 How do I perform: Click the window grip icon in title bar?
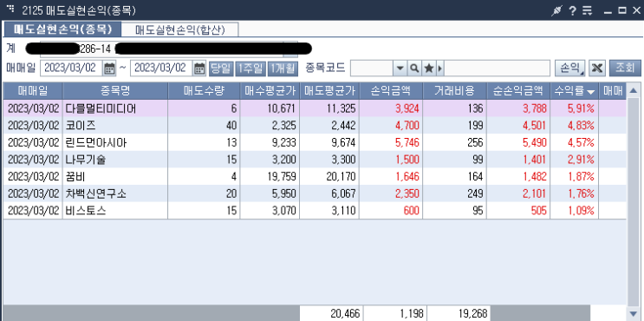10,9
